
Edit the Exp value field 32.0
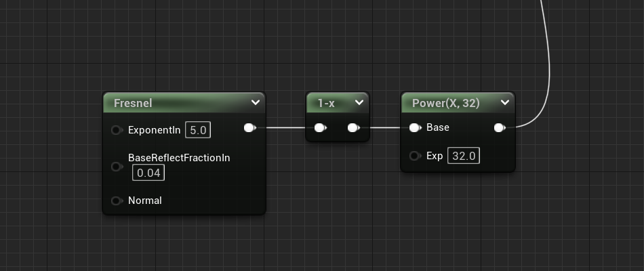tap(464, 156)
